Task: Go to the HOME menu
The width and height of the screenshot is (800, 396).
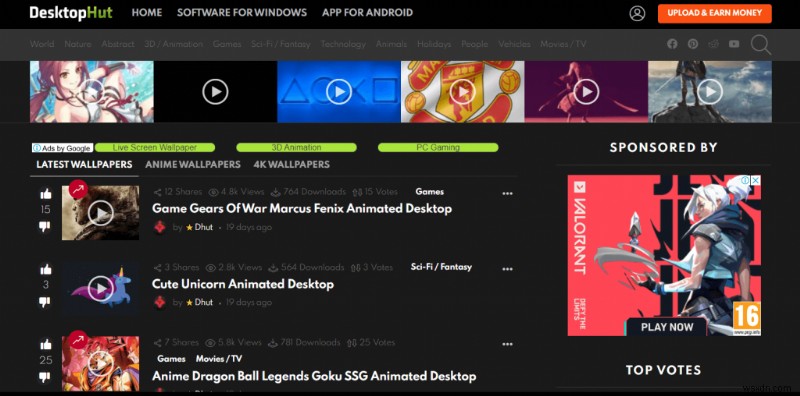Action: (147, 13)
